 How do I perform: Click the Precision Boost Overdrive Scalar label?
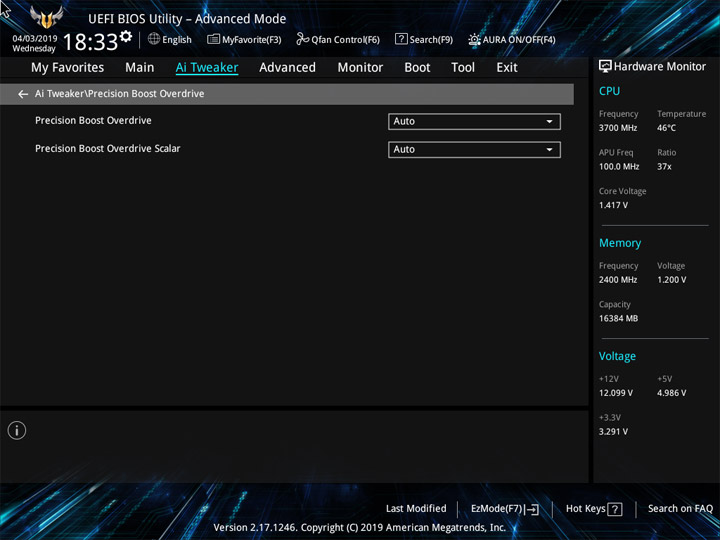pyautogui.click(x=108, y=148)
